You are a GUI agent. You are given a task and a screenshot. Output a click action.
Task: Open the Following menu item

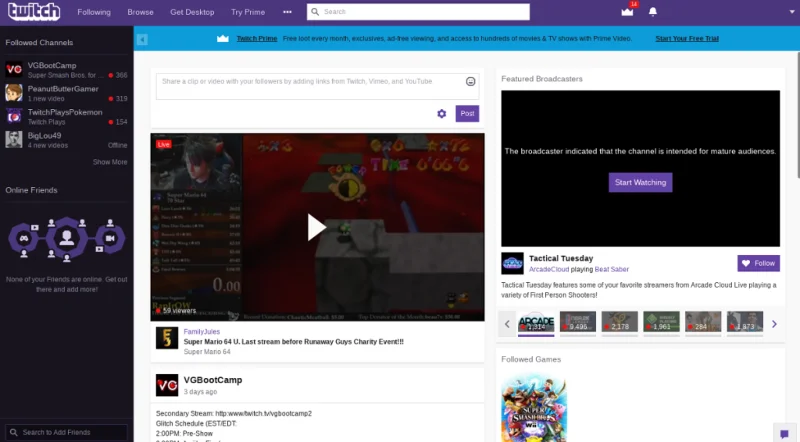point(94,12)
